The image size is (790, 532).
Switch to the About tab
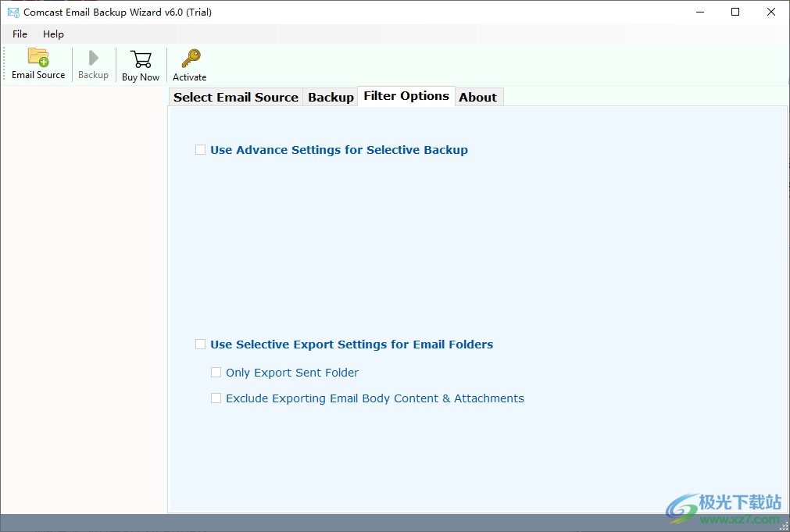pos(478,97)
